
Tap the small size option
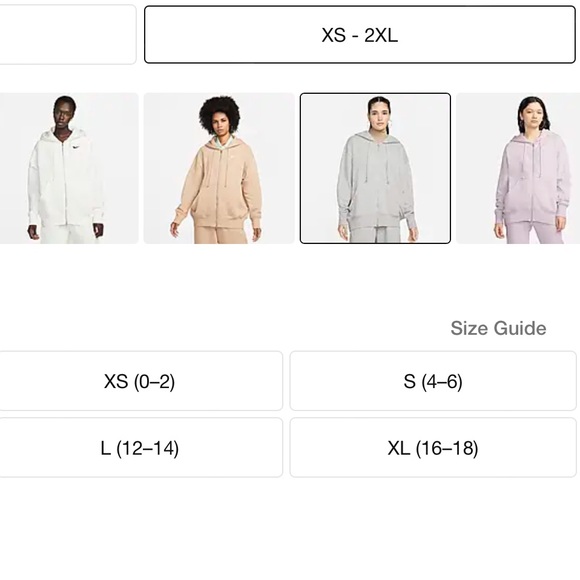(x=433, y=381)
